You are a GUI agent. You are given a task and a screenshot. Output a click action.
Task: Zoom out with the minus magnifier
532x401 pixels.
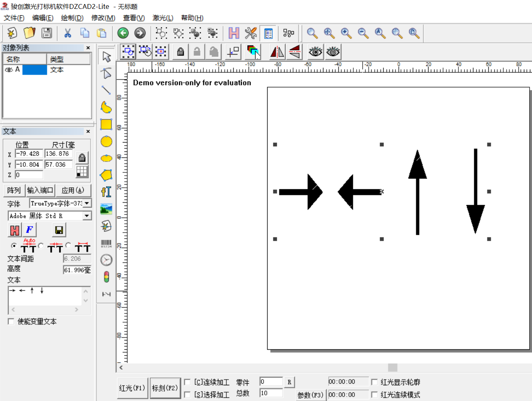click(363, 33)
